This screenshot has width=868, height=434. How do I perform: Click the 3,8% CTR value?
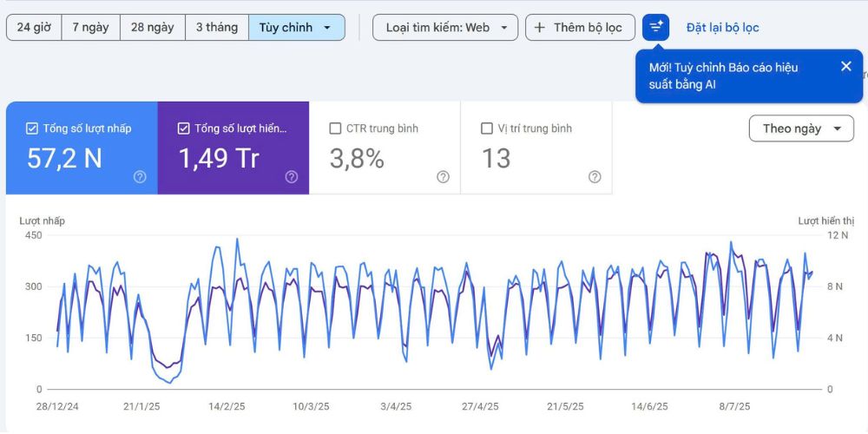pyautogui.click(x=357, y=159)
